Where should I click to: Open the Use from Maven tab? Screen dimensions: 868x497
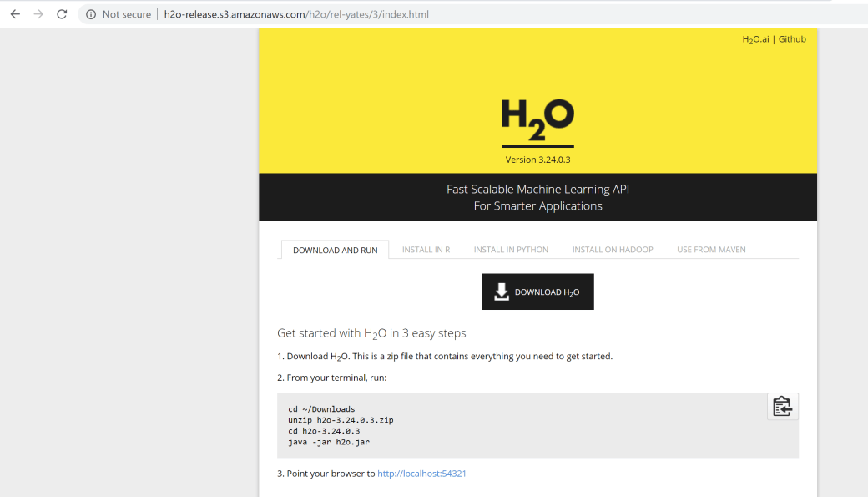point(711,249)
